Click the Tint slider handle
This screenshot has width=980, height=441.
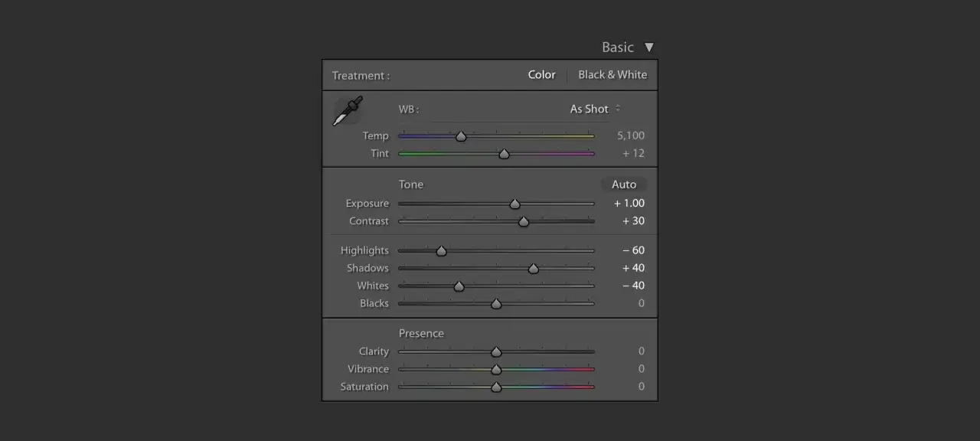tap(504, 154)
